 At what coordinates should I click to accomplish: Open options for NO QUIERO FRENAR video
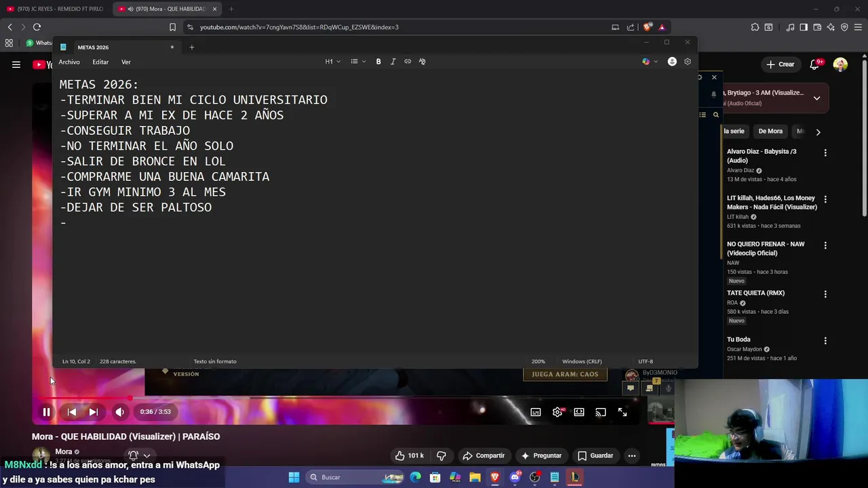pos(825,246)
